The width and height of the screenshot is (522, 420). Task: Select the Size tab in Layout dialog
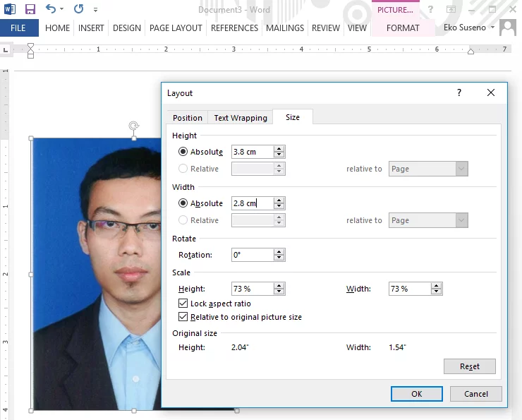[x=293, y=117]
